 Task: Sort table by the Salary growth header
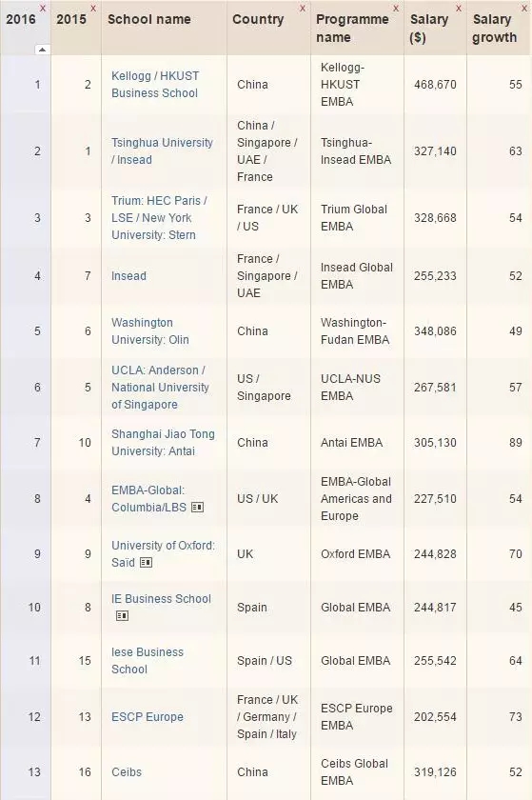tap(494, 28)
